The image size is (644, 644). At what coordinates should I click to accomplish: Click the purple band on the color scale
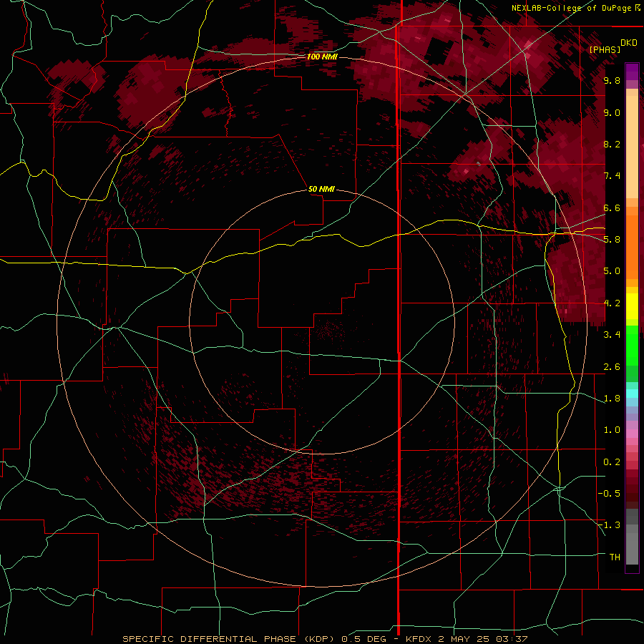(632, 72)
